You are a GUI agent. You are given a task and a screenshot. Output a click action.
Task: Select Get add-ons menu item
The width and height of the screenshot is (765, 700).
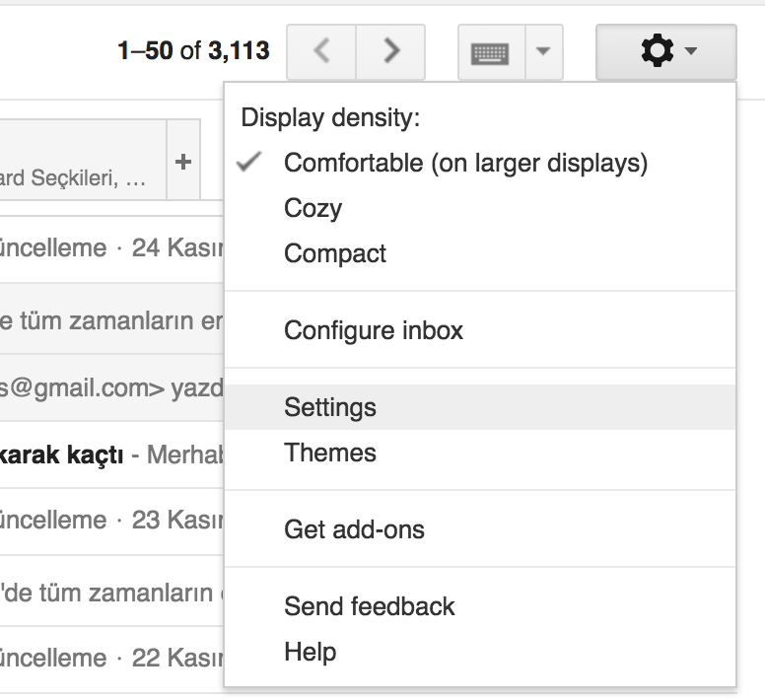point(354,529)
